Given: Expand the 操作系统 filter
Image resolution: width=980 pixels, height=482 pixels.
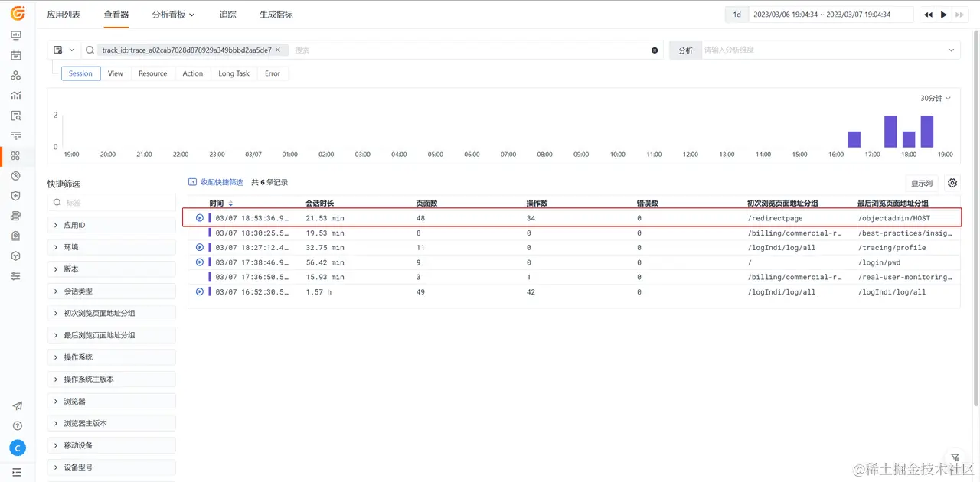Looking at the screenshot, I should pos(111,357).
